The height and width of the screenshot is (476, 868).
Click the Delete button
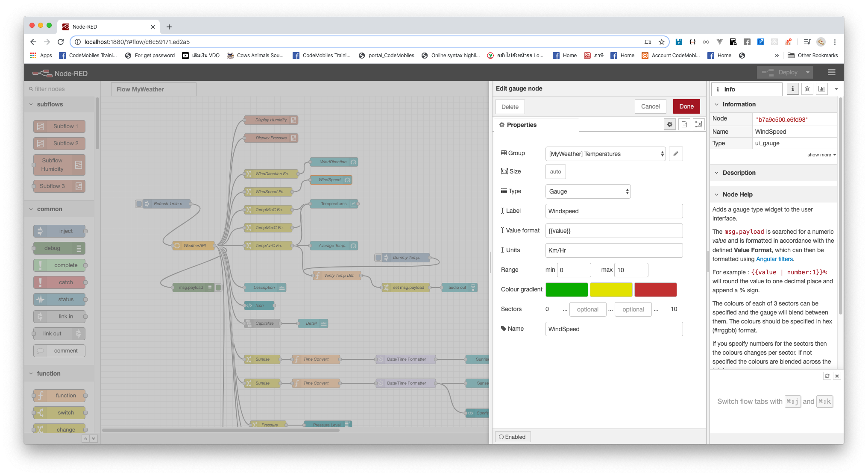(x=510, y=107)
